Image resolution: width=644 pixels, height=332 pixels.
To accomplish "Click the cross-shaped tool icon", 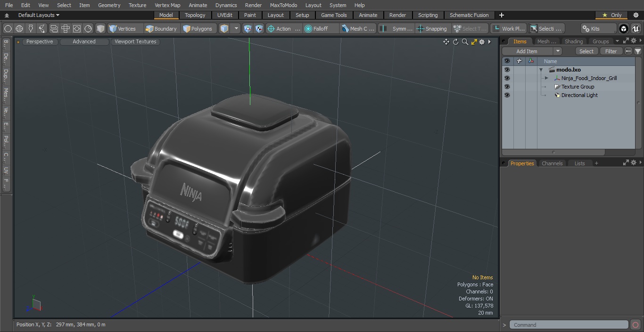I will click(66, 29).
